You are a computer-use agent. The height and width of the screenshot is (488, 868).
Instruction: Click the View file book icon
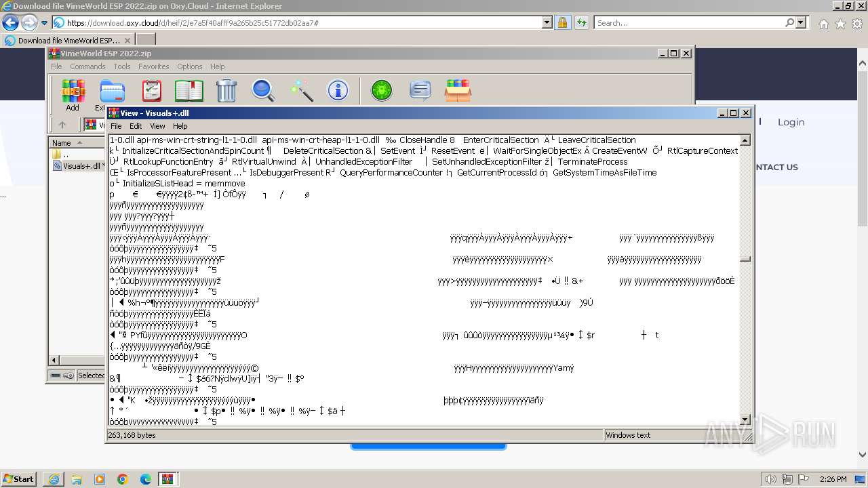click(189, 91)
